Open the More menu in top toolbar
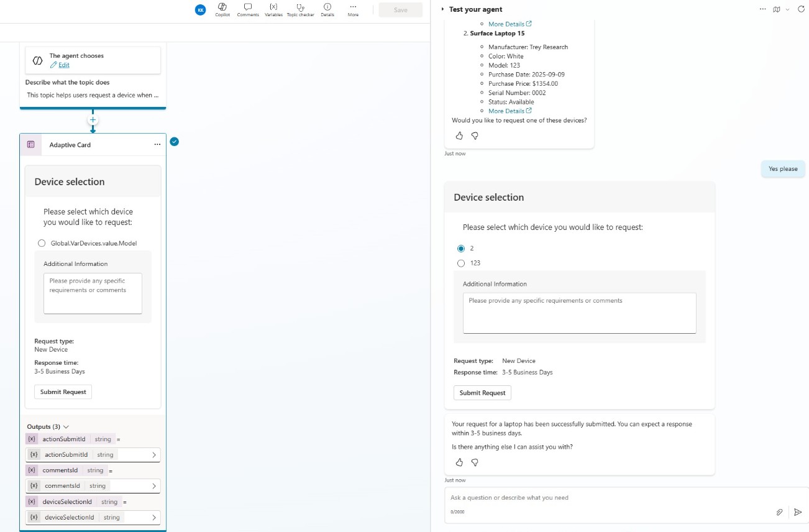 pyautogui.click(x=353, y=9)
